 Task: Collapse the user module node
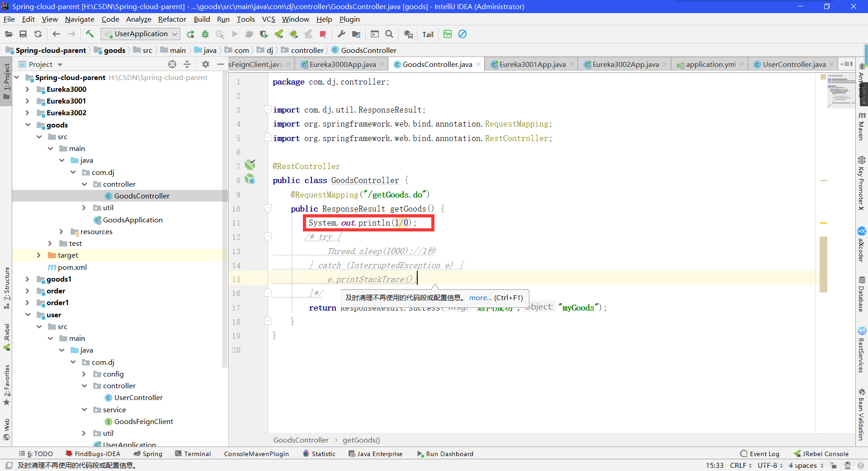click(x=28, y=315)
